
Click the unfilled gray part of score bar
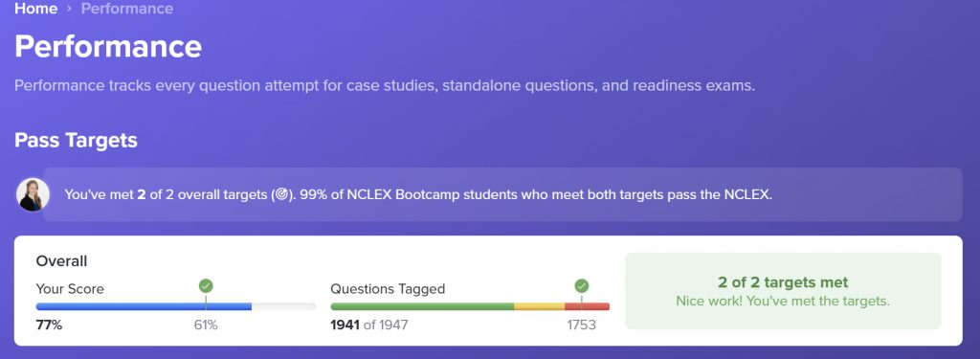[283, 307]
